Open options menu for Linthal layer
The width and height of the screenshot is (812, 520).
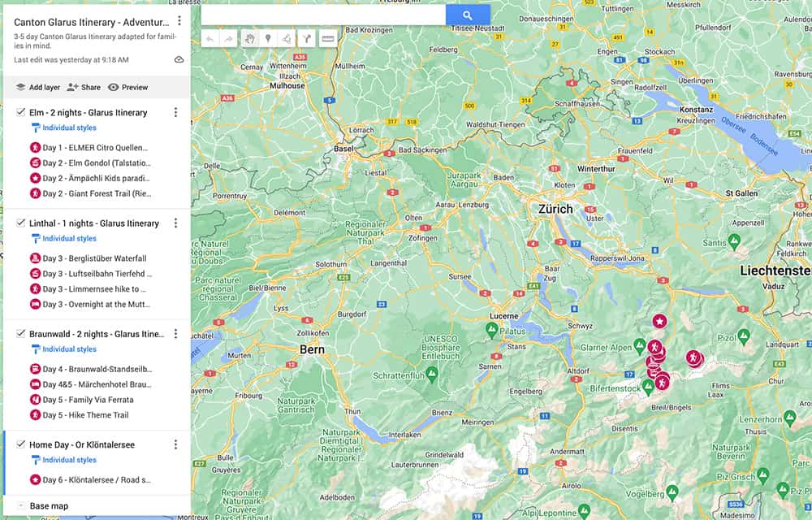pyautogui.click(x=176, y=223)
